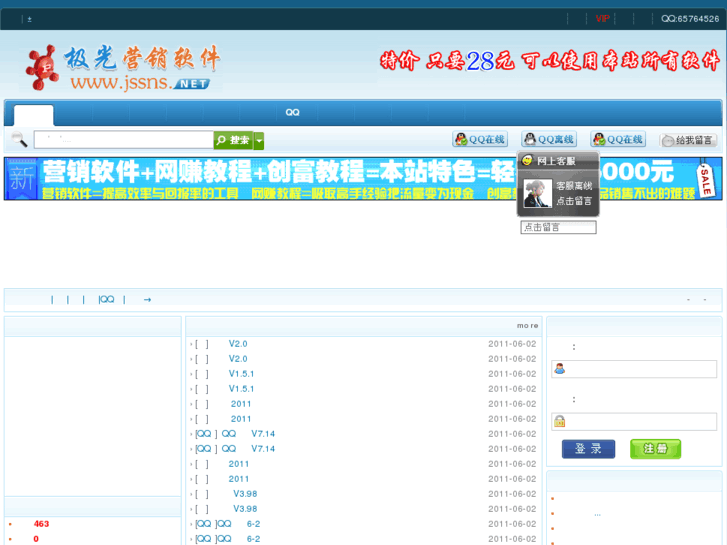Open the green dropdown arrow next to 搜索
The height and width of the screenshot is (545, 727).
[259, 141]
